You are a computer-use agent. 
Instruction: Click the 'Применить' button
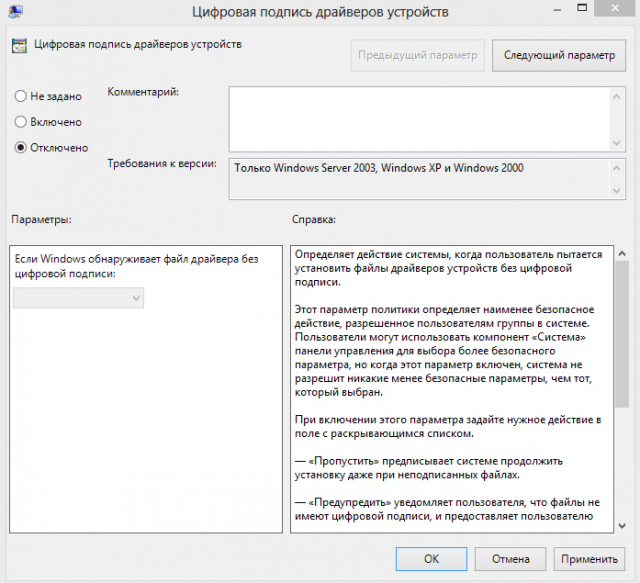589,559
